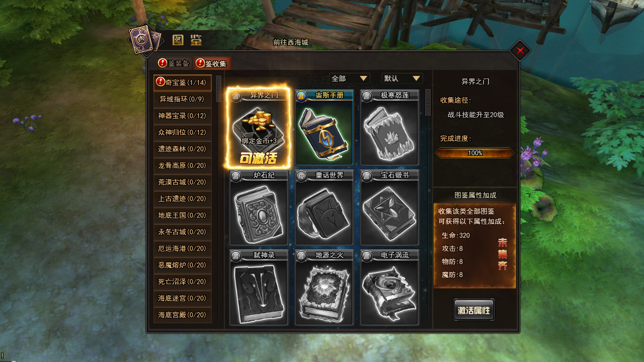Viewport: 644px width, 362px height.
Task: Open the 异域指环 (0/9) category
Action: (182, 99)
